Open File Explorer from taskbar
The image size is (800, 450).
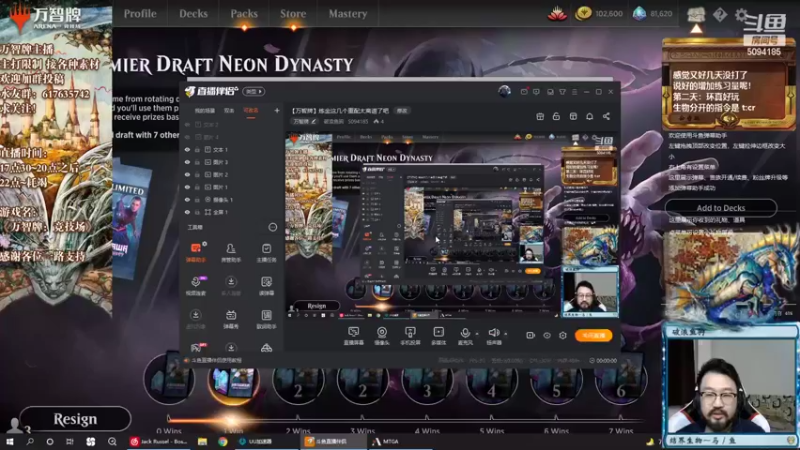coord(203,442)
